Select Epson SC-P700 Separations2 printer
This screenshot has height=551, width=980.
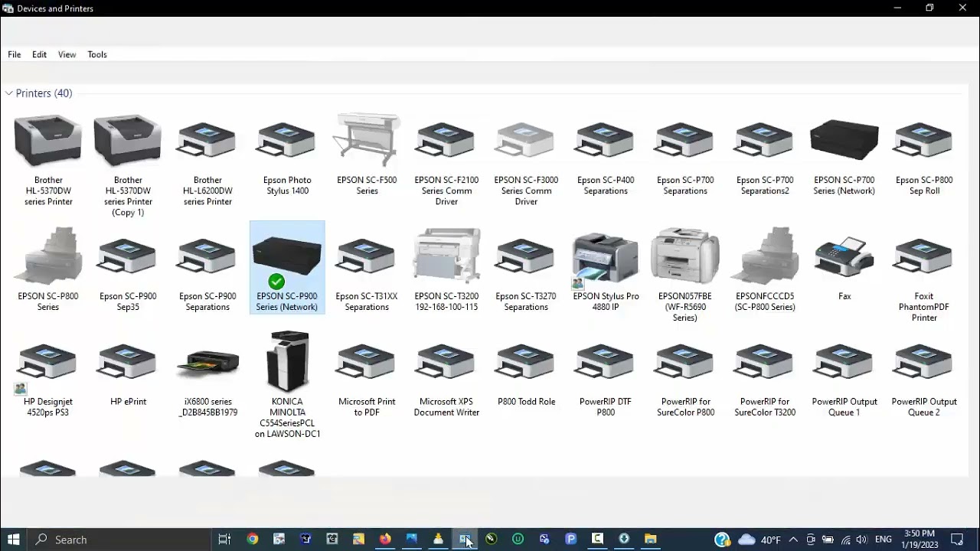pos(765,157)
